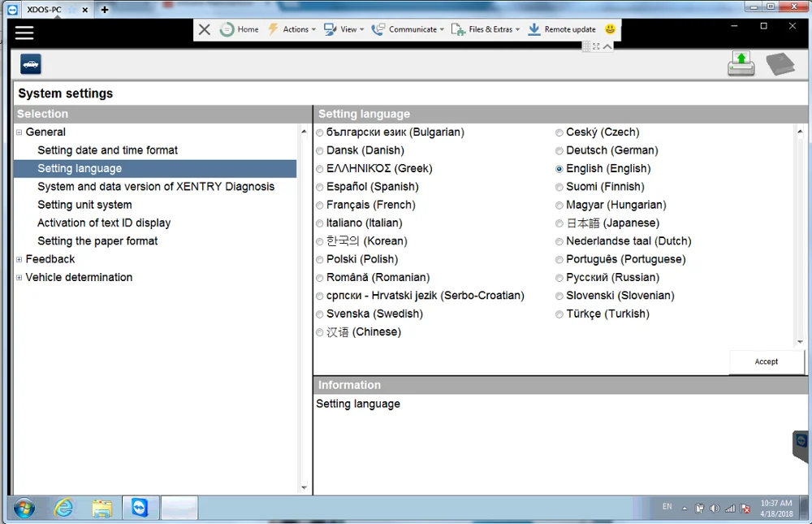
Task: Open the Windows Start orb
Action: point(24,509)
